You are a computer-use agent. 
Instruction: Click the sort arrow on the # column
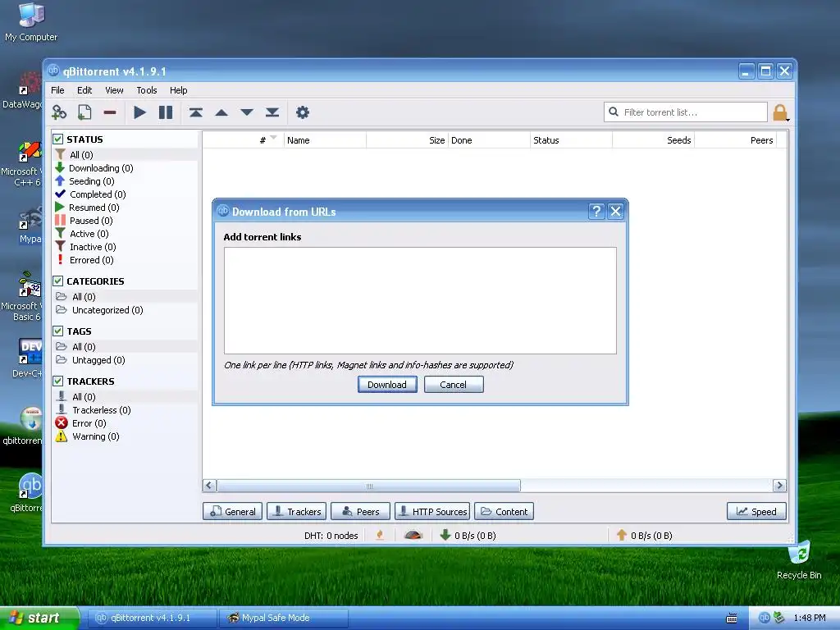point(274,138)
